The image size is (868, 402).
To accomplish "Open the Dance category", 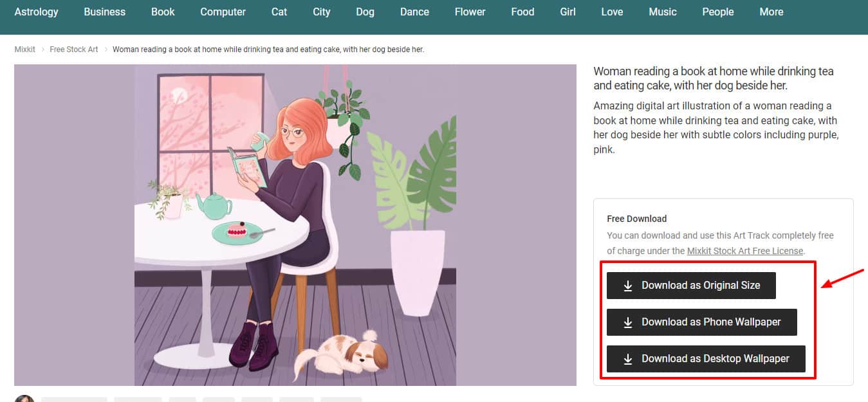I will 414,12.
